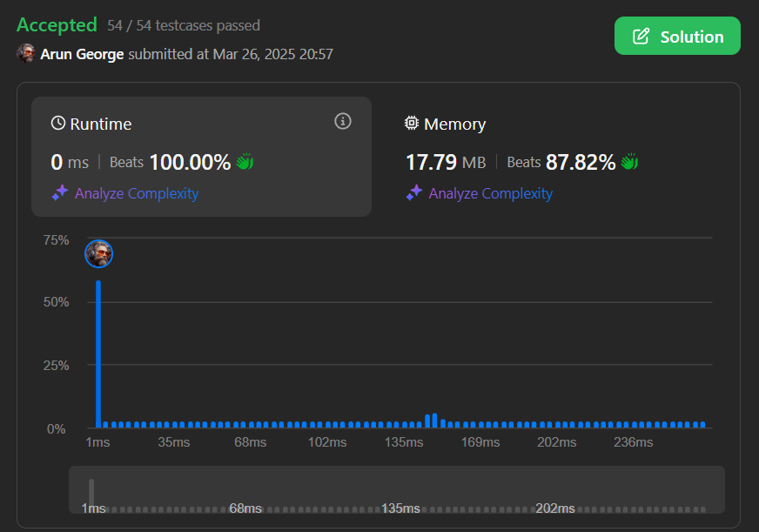Screen dimensions: 759x532
Task: Click clapping hands icon beside 87.82%
Action: pyautogui.click(x=629, y=162)
